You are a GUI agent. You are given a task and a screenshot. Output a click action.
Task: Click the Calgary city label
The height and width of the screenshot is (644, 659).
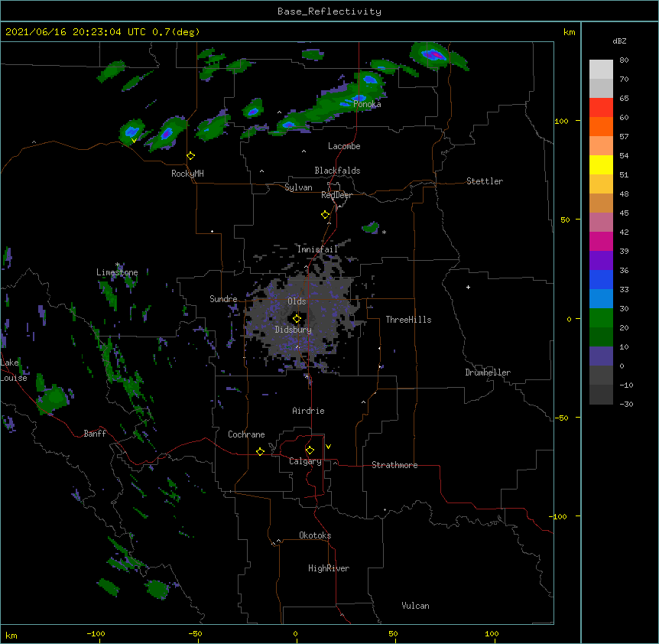pos(305,461)
